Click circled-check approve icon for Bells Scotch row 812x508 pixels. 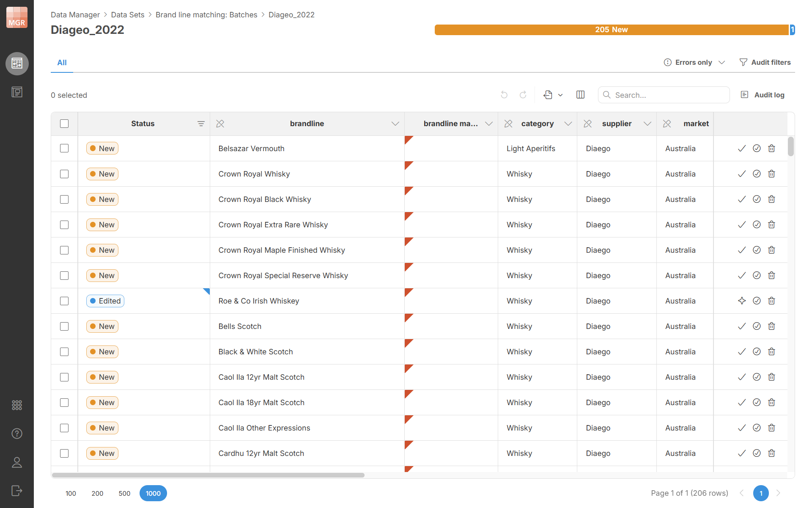757,326
